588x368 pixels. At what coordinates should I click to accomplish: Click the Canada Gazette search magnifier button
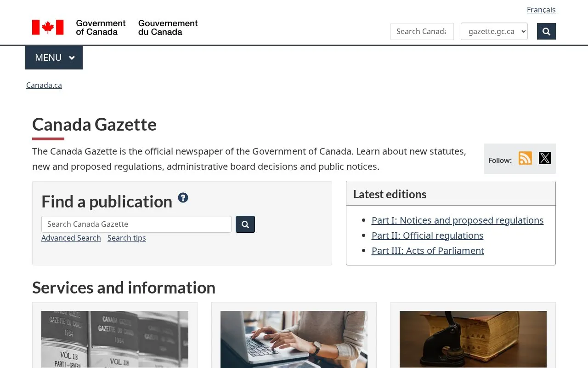[245, 224]
